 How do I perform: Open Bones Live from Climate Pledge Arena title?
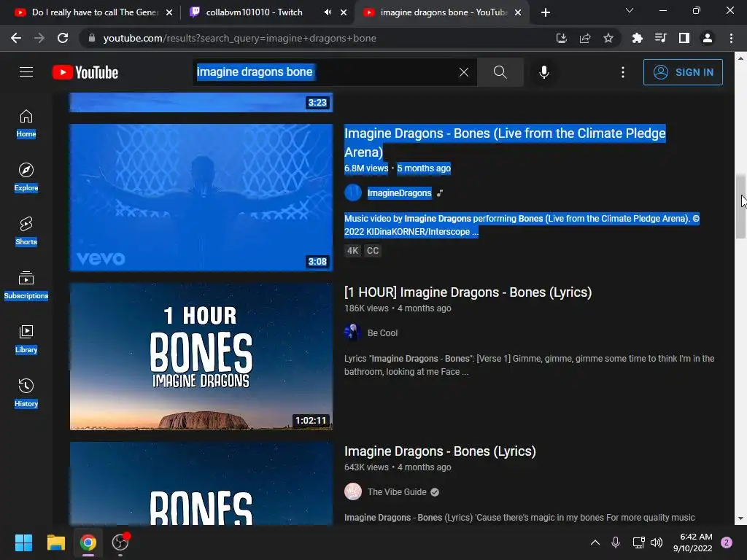pyautogui.click(x=505, y=142)
